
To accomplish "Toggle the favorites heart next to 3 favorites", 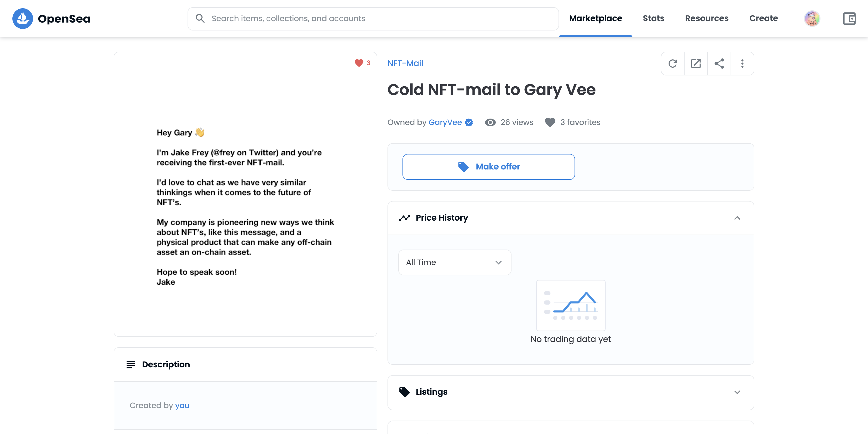I will 550,122.
